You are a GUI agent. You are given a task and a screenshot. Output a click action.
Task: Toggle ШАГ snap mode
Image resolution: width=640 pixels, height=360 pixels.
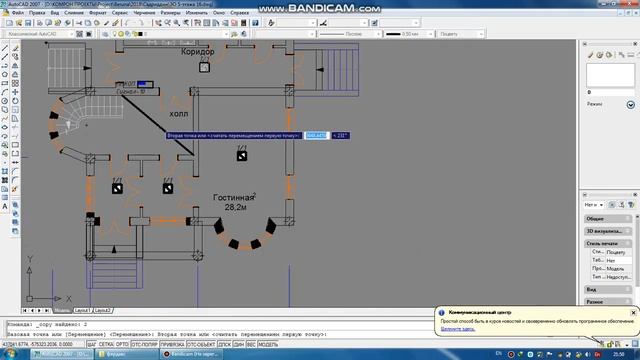(91, 344)
